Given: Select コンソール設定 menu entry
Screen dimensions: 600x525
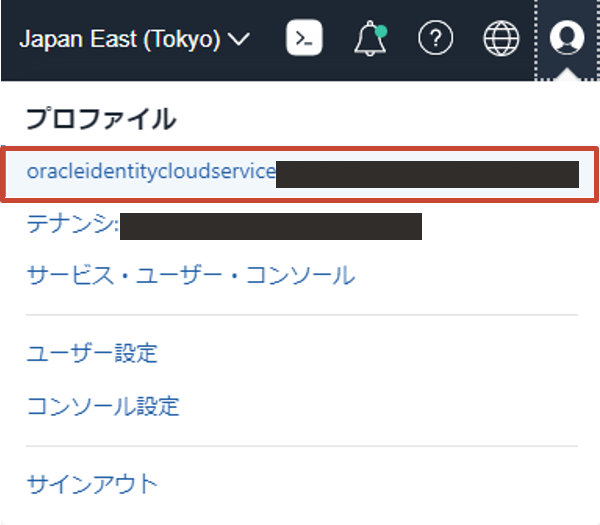Looking at the screenshot, I should 103,406.
